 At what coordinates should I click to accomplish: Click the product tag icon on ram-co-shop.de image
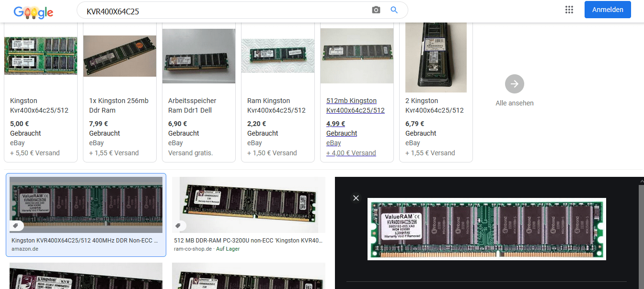pos(179,226)
